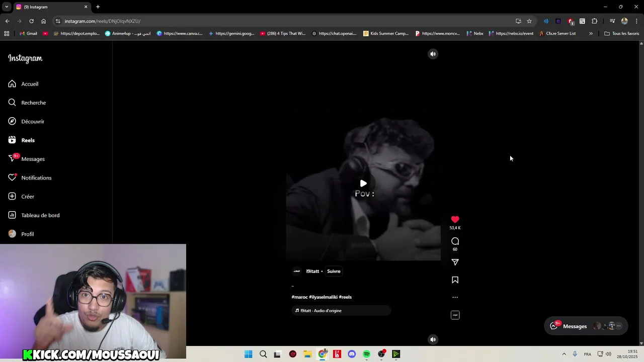
Task: Open the l9itatt profile name
Action: coord(312,271)
